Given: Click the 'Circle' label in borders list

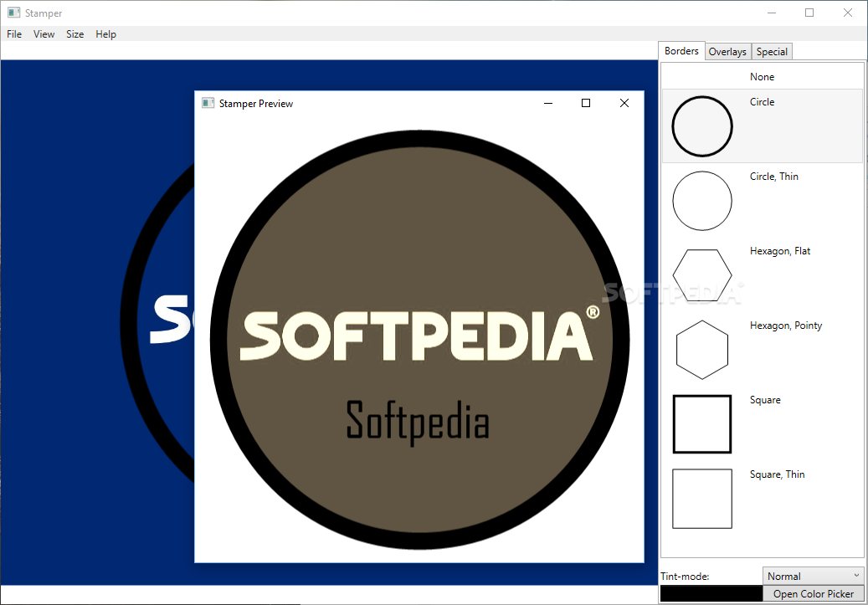Looking at the screenshot, I should (762, 102).
